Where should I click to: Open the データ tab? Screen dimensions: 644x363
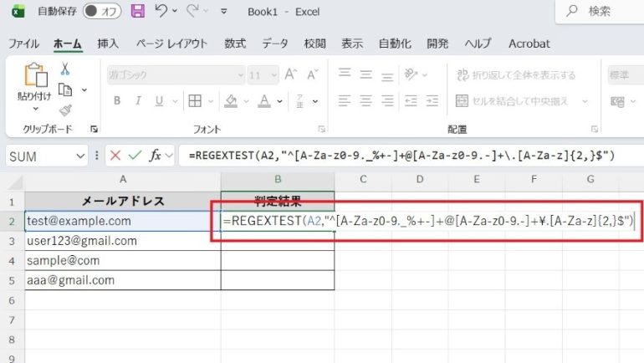tap(275, 43)
